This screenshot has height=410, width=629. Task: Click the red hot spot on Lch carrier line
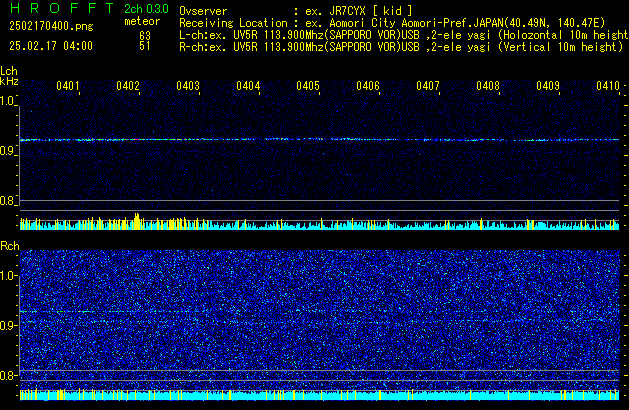point(137,140)
